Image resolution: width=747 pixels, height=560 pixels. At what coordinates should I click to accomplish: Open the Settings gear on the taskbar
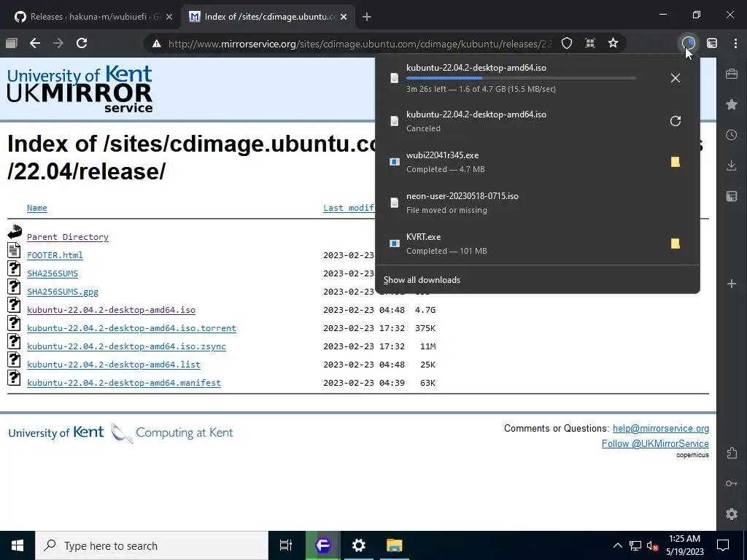point(358,545)
